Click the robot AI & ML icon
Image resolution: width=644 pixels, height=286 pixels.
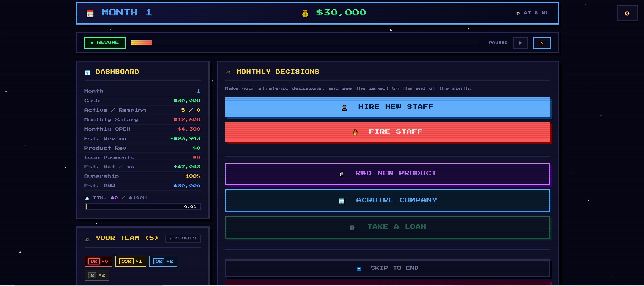point(518,14)
